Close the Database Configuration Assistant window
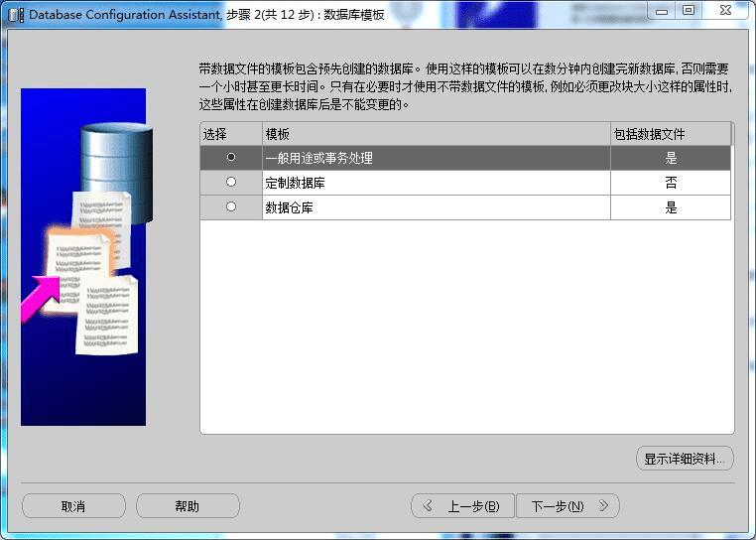The image size is (756, 540). click(x=724, y=11)
